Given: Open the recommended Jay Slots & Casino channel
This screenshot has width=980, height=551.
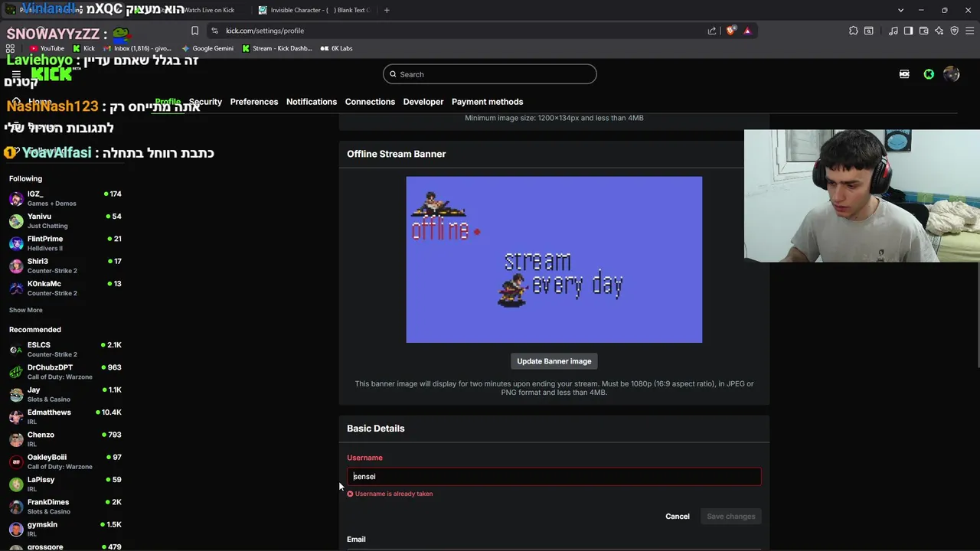Looking at the screenshot, I should tap(65, 394).
